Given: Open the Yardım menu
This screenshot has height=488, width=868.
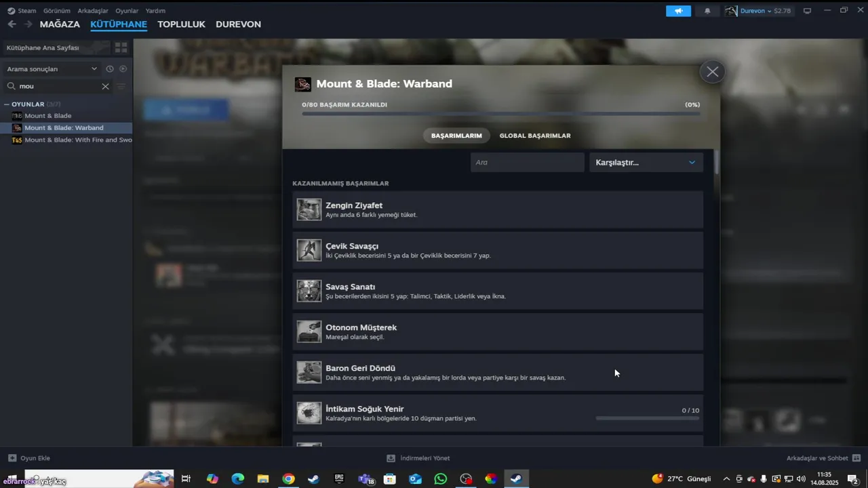Looking at the screenshot, I should coord(155,11).
